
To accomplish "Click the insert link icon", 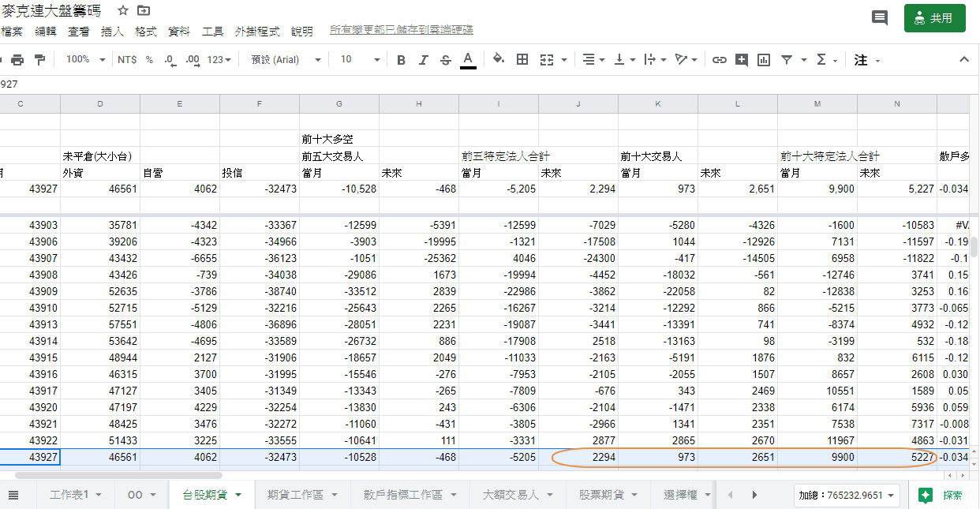I will pyautogui.click(x=719, y=60).
